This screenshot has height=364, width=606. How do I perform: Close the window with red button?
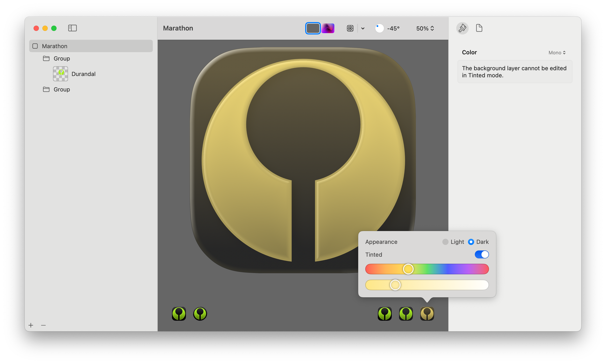tap(36, 28)
